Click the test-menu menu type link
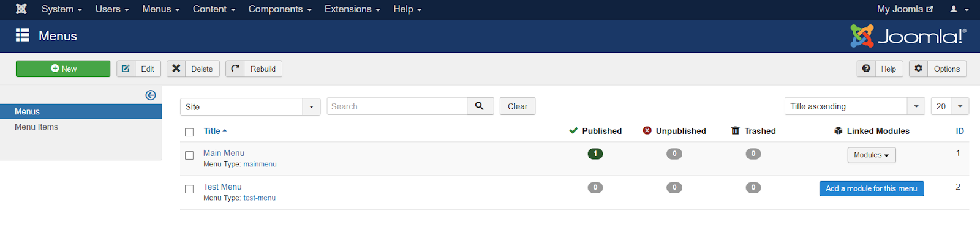The width and height of the screenshot is (980, 230). (259, 198)
